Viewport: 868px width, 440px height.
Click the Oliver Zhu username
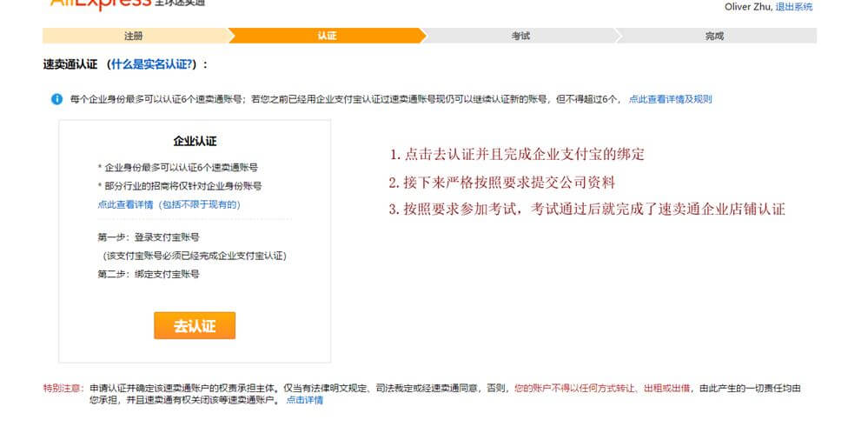coord(746,7)
